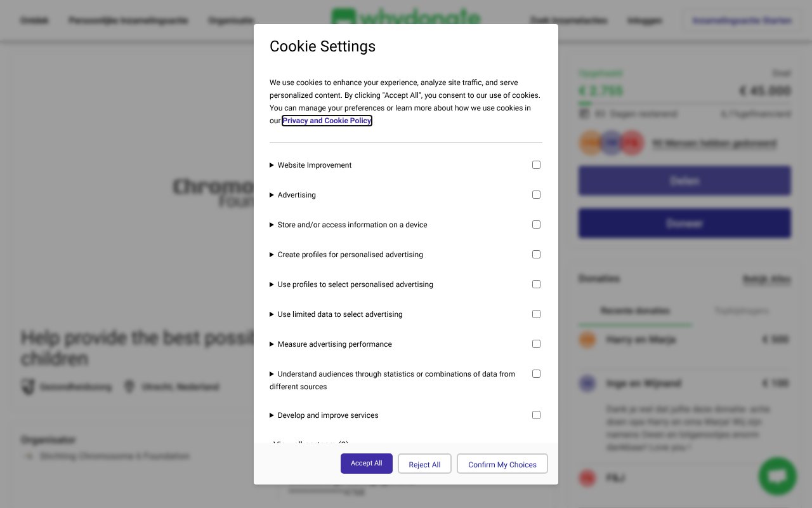Click the Stichting Chromosome 6 organisator icon
The image size is (812, 508).
pos(28,456)
